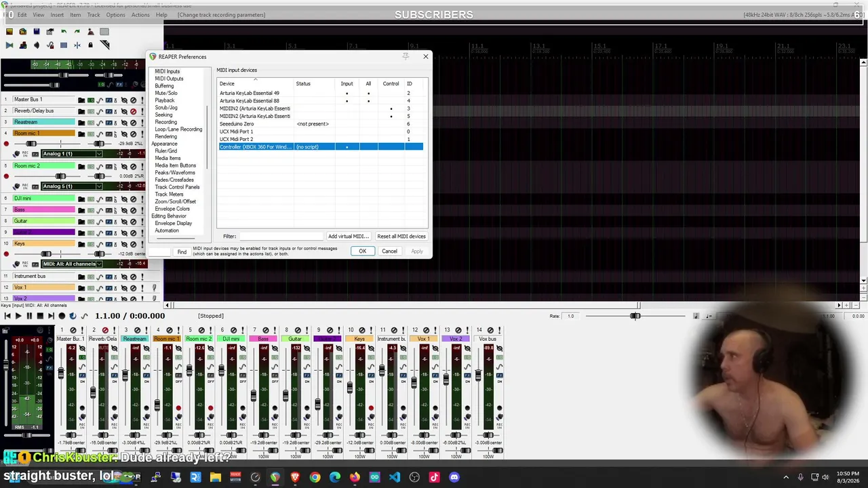This screenshot has height=488, width=868.
Task: Toggle the snap icon left of the padlock
Action: pyautogui.click(x=77, y=45)
